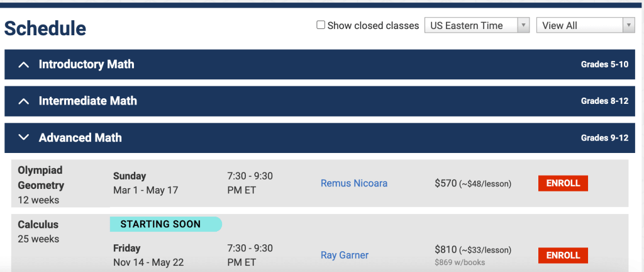Click the Starting Soon badge
This screenshot has width=644, height=272.
[x=165, y=224]
